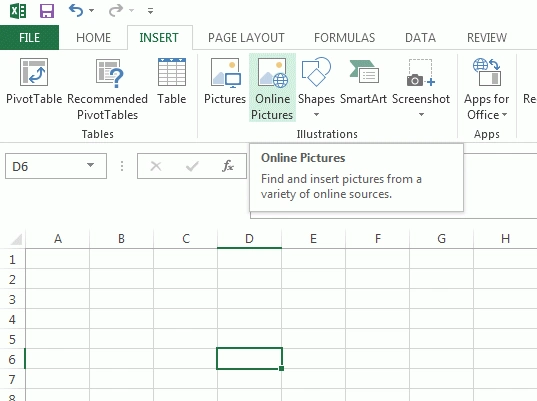537x401 pixels.
Task: Click the Redo arrow icon
Action: 116,10
